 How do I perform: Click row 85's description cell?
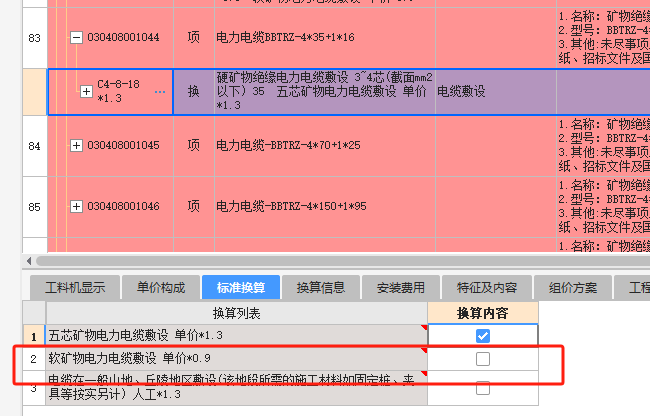(x=604, y=207)
